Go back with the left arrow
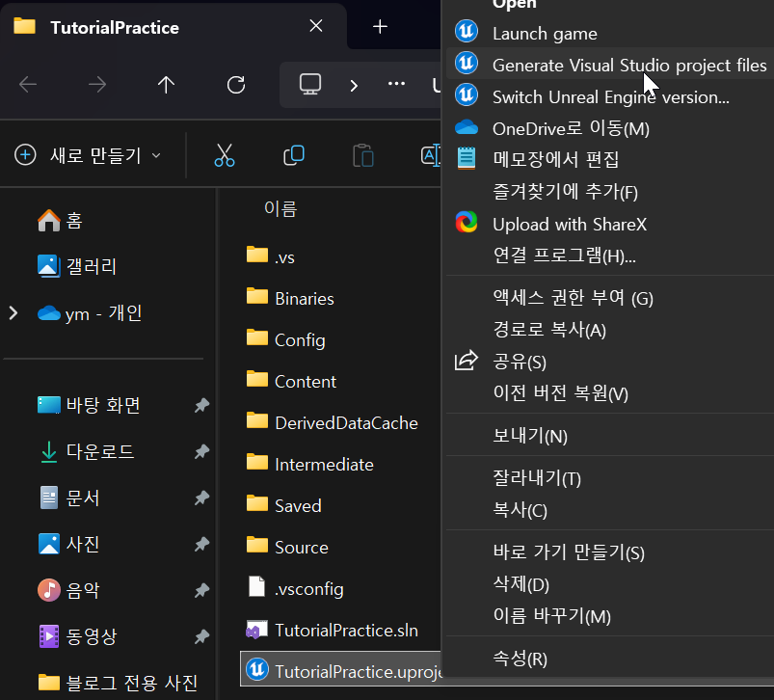 click(x=28, y=85)
